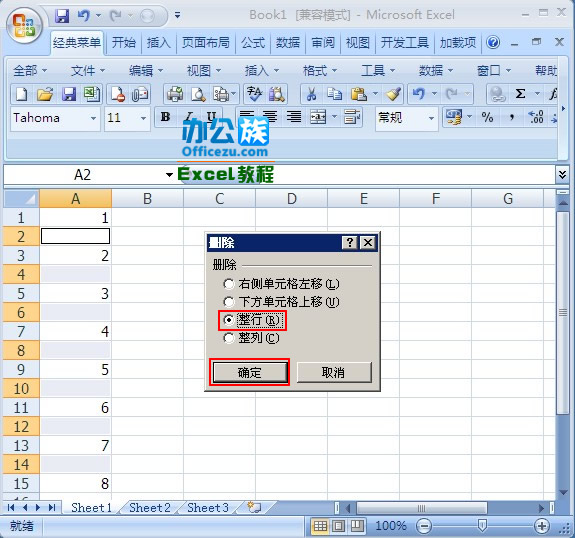
Task: Click the email attachment icon
Action: click(x=140, y=94)
